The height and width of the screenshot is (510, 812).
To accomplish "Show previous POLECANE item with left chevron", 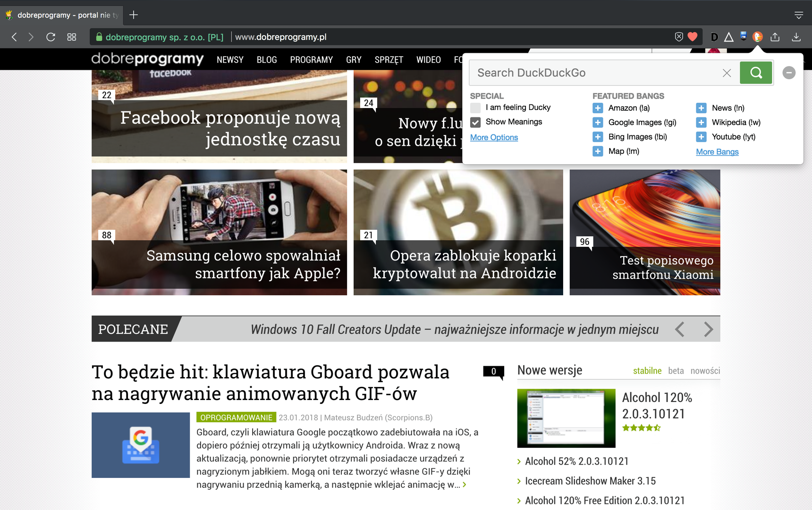I will [680, 329].
